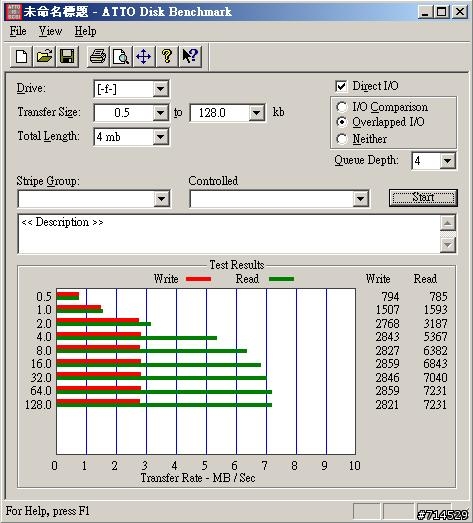The image size is (473, 523).
Task: Close the ATTO Disk Benchmark window
Action: 460,12
